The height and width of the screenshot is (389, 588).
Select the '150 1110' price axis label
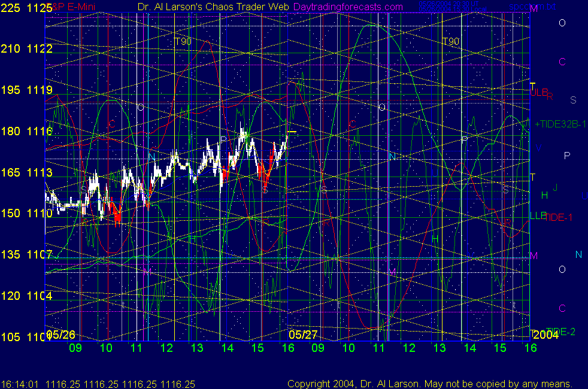[x=26, y=213]
